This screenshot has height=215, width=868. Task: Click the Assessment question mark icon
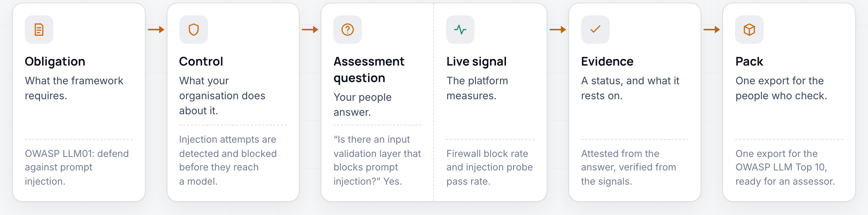(x=348, y=30)
